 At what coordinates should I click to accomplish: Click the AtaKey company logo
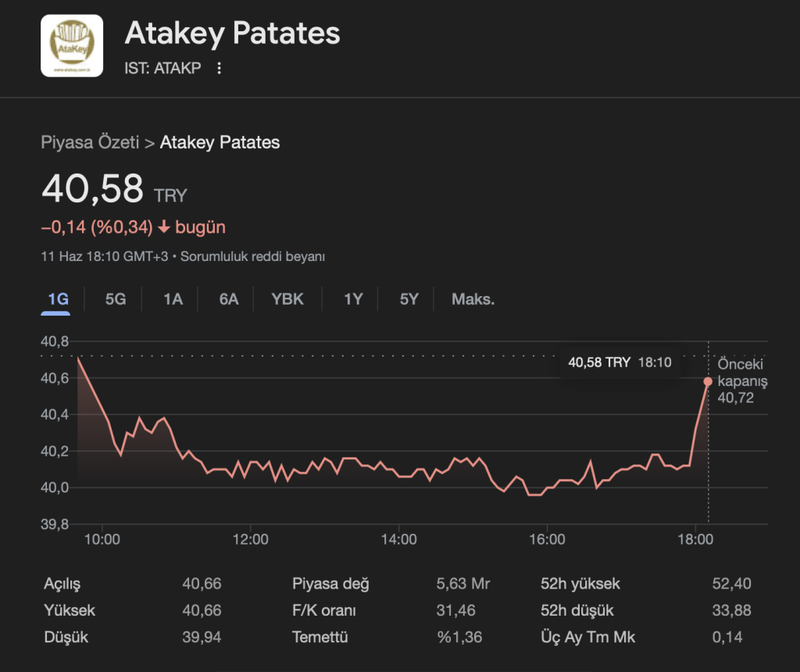click(71, 46)
